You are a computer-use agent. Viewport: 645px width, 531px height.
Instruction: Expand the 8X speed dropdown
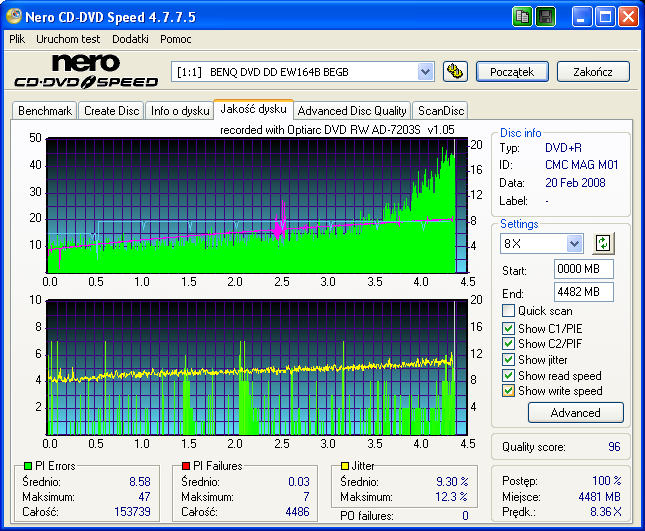[574, 243]
